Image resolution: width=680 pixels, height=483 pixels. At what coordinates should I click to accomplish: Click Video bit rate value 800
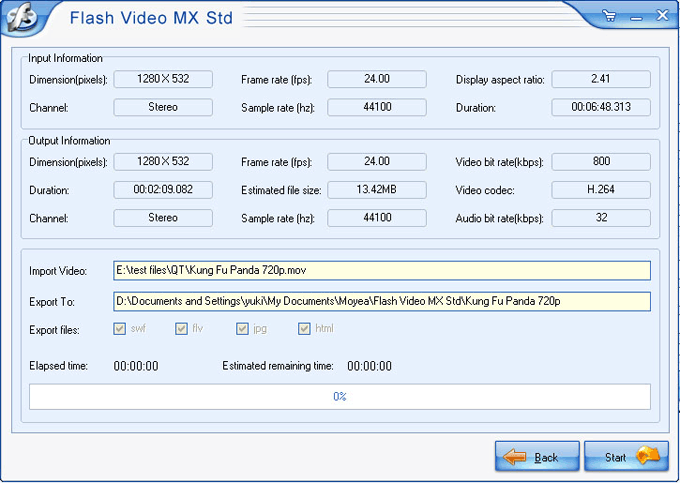coord(601,162)
